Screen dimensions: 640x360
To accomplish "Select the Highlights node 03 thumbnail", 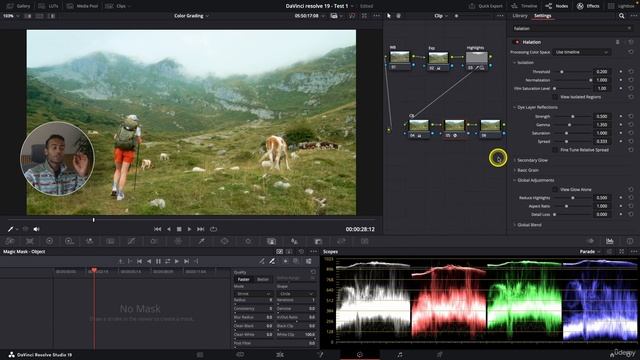I will (477, 58).
